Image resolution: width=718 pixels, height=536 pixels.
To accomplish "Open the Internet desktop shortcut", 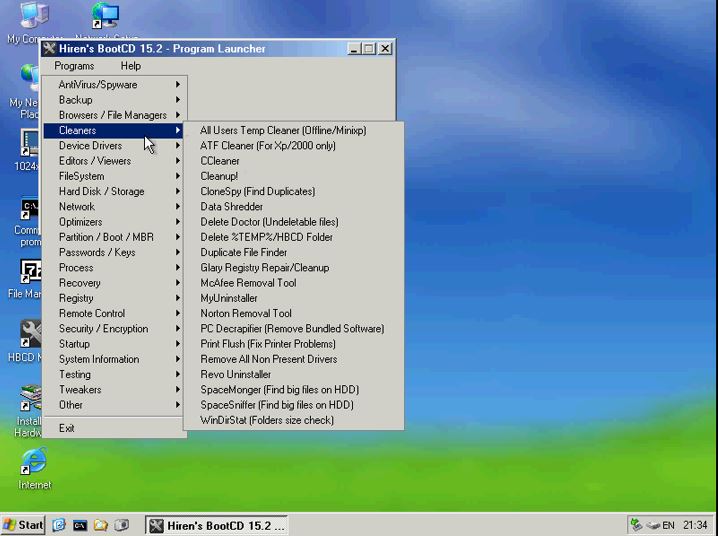I will pos(34,469).
